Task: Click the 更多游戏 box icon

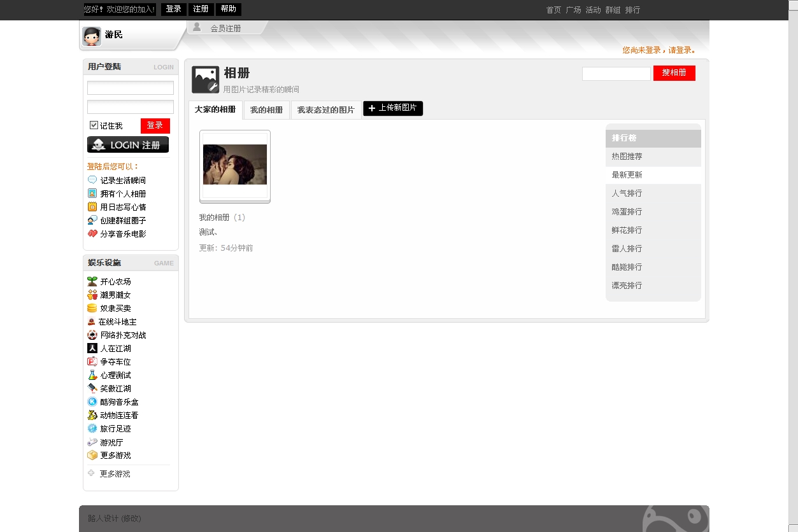Action: 92,455
